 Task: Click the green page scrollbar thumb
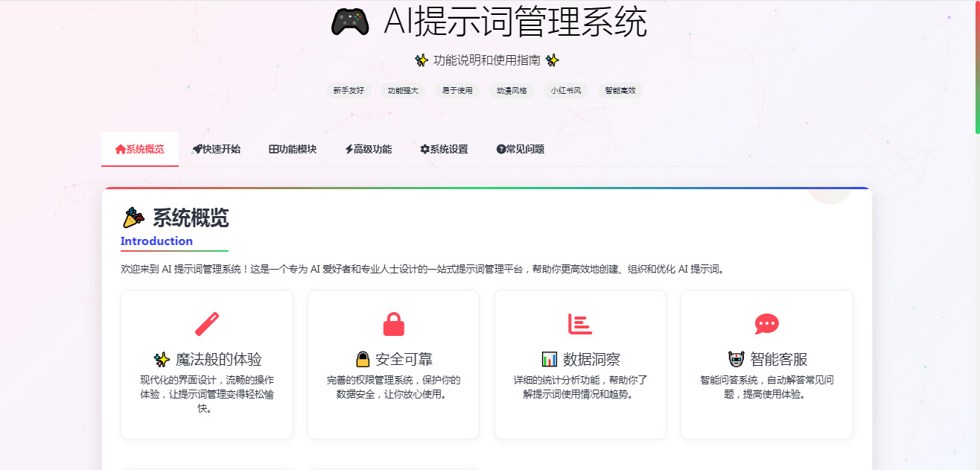click(977, 67)
